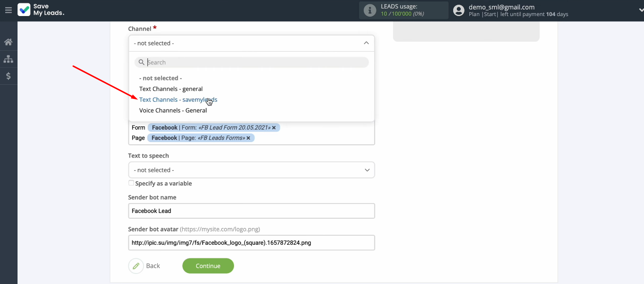Click the Facebook Form 'FB Lead Form 20.05.2021' tag
The image size is (644, 284).
click(x=214, y=128)
